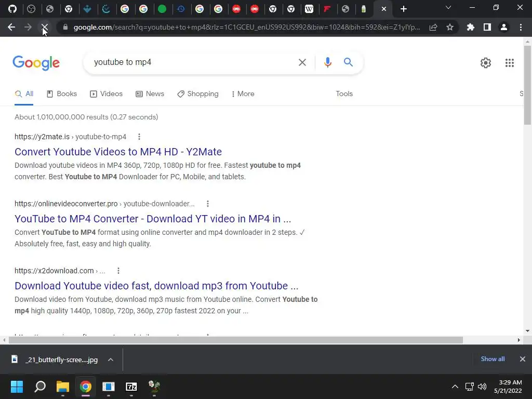Switch to the green circle icon tab

[162, 9]
